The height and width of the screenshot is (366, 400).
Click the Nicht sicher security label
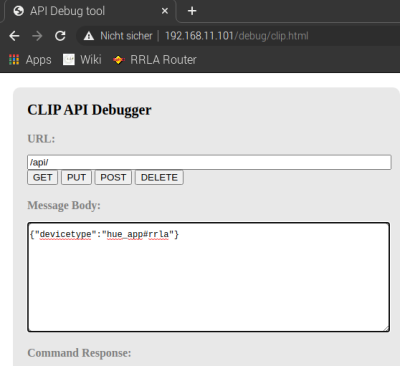click(x=126, y=36)
